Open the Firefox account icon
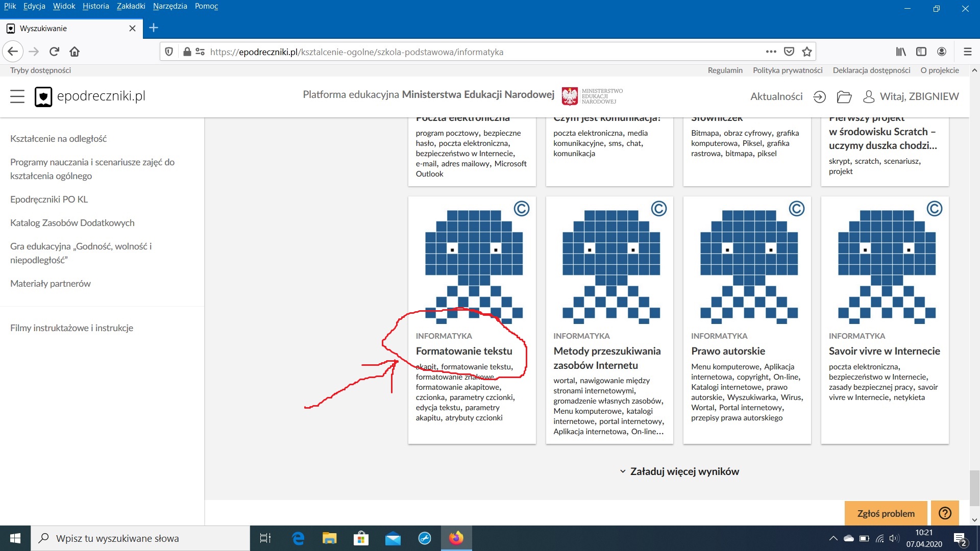 pyautogui.click(x=942, y=52)
